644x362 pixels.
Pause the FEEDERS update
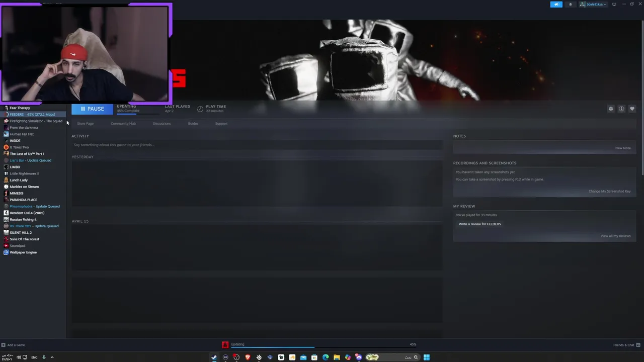point(92,109)
